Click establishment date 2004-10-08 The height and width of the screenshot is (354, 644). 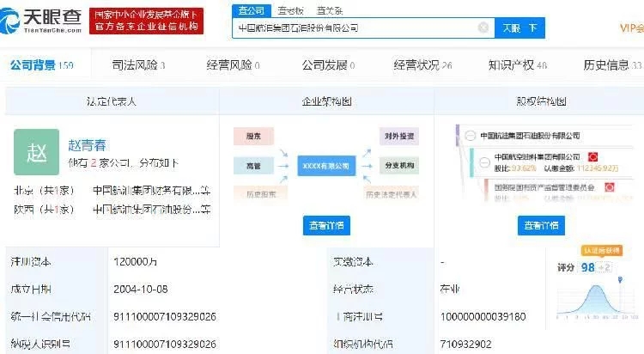(x=141, y=289)
